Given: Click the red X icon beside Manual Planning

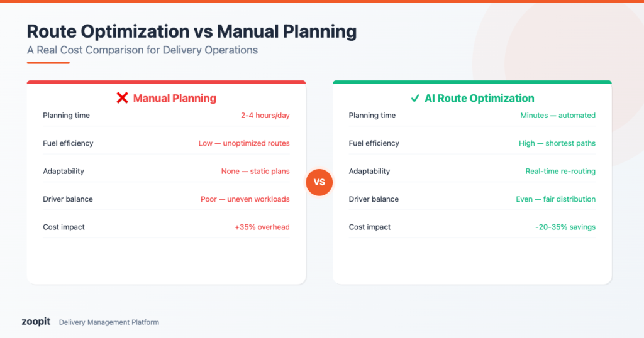Looking at the screenshot, I should (122, 98).
